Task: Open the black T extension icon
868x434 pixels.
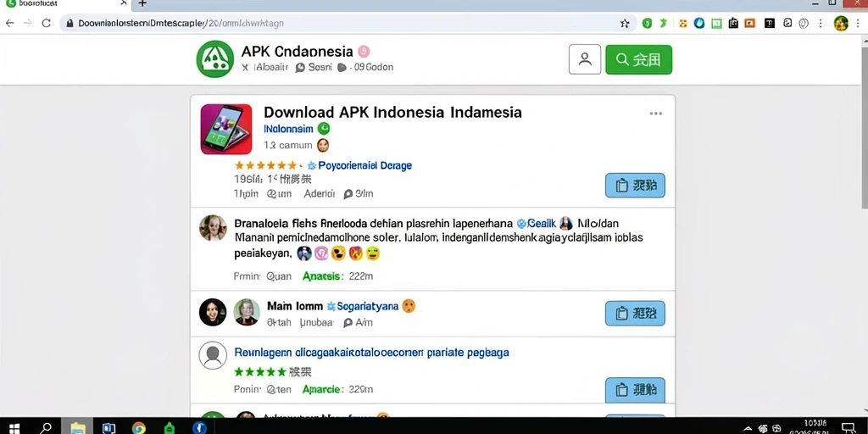Action: [x=770, y=23]
